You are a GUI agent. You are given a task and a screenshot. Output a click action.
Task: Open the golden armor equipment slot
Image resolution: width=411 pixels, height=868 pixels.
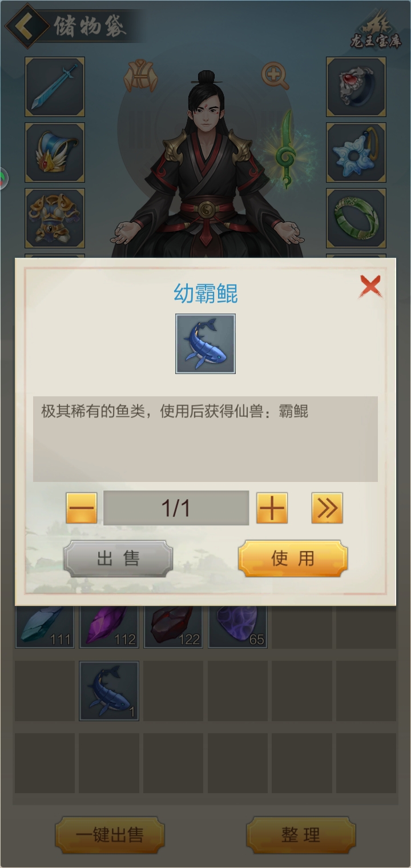[x=55, y=218]
